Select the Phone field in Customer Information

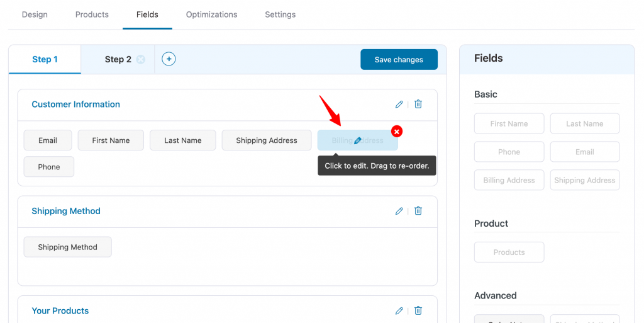coord(49,167)
